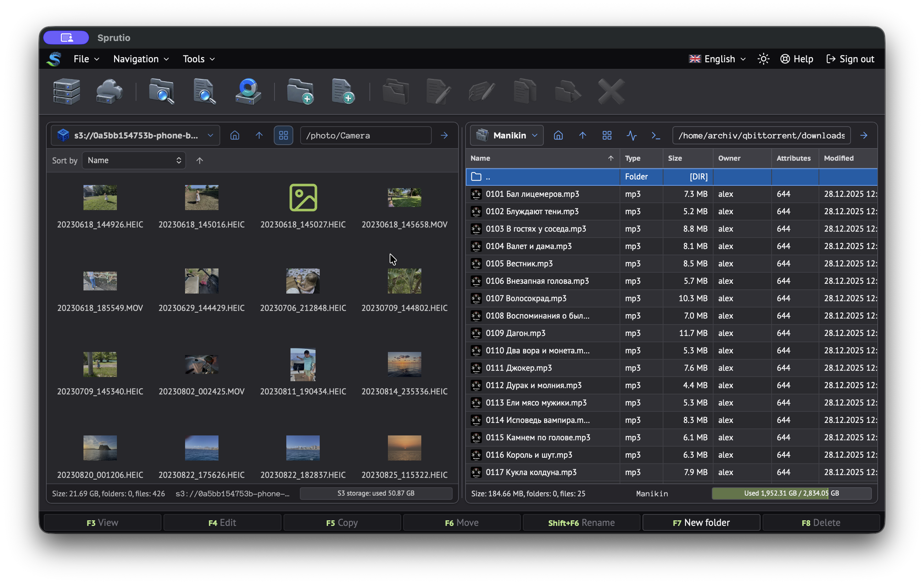Open s3 bucket source dropdown
Screen dimensions: 924x585
pos(135,135)
